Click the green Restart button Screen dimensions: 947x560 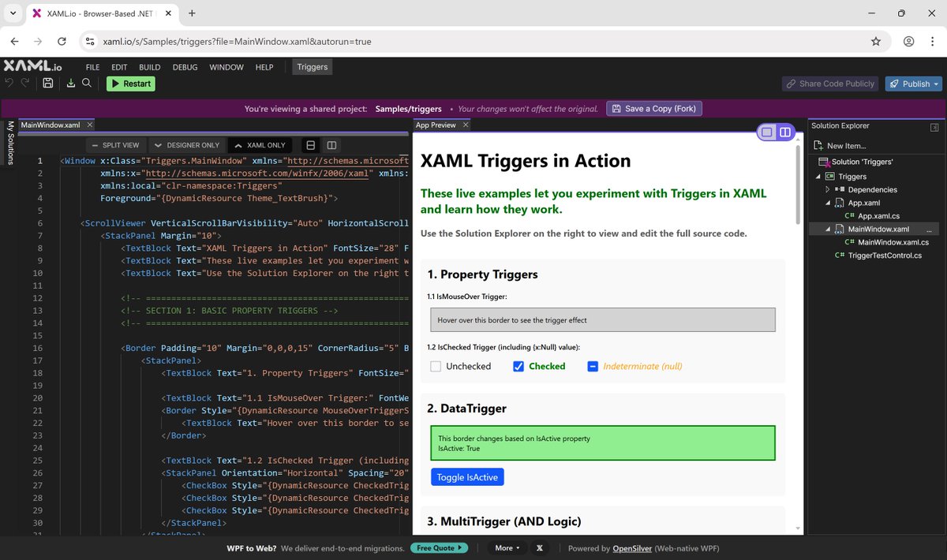pyautogui.click(x=131, y=84)
